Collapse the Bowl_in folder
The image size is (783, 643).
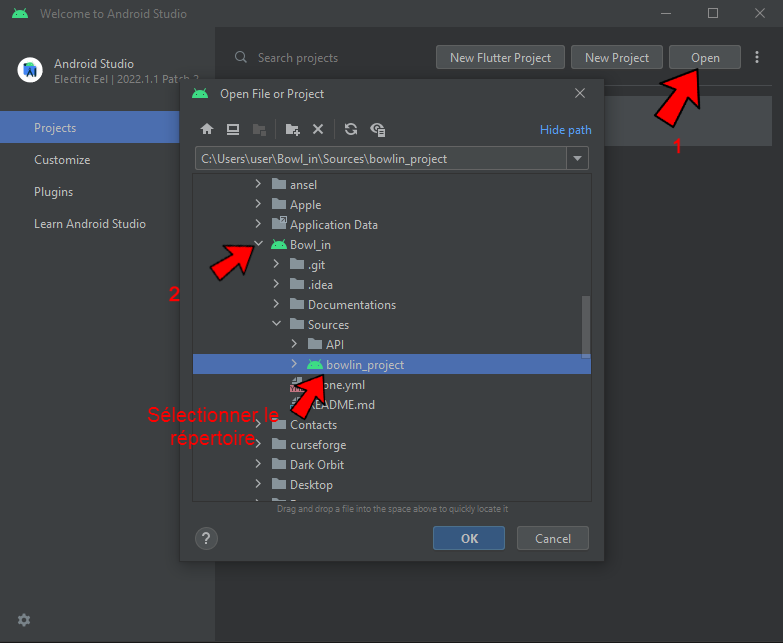pyautogui.click(x=258, y=244)
